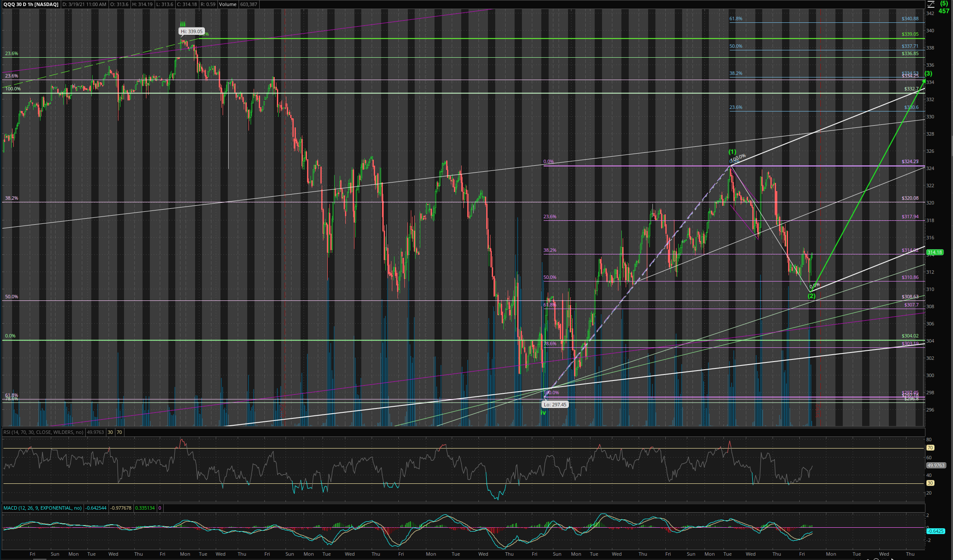The height and width of the screenshot is (560, 953).
Task: Open the RSI study header label
Action: 43,432
